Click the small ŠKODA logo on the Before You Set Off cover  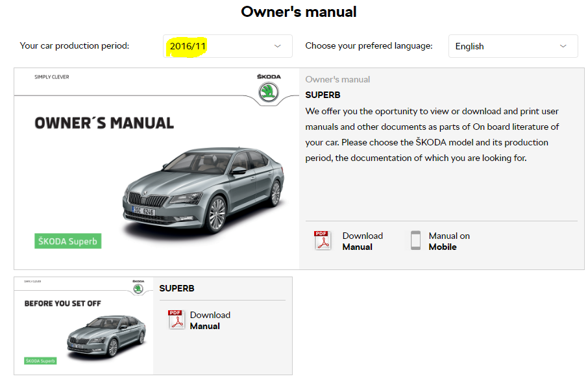(138, 286)
